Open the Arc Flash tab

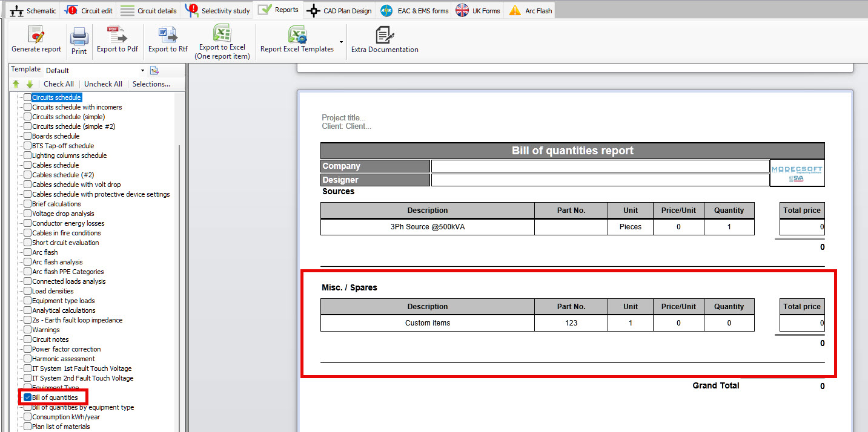pos(531,10)
